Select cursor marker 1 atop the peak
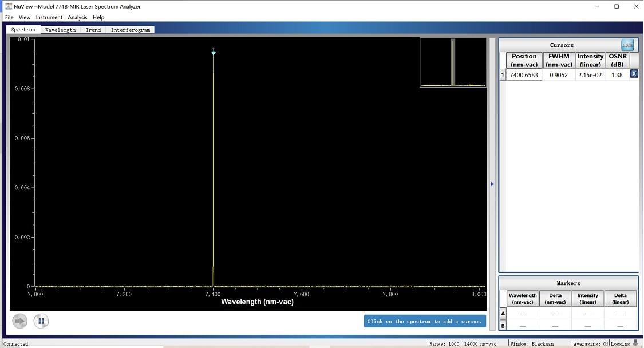 (x=214, y=52)
